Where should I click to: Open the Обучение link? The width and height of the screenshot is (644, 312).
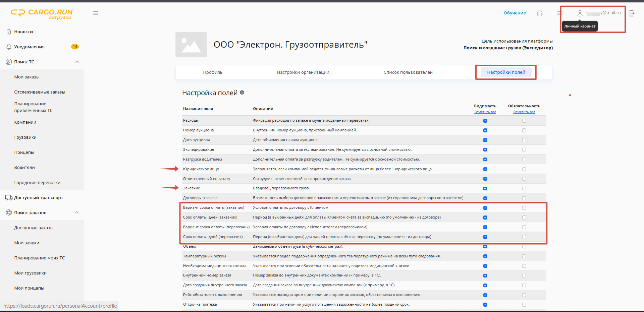pyautogui.click(x=515, y=13)
